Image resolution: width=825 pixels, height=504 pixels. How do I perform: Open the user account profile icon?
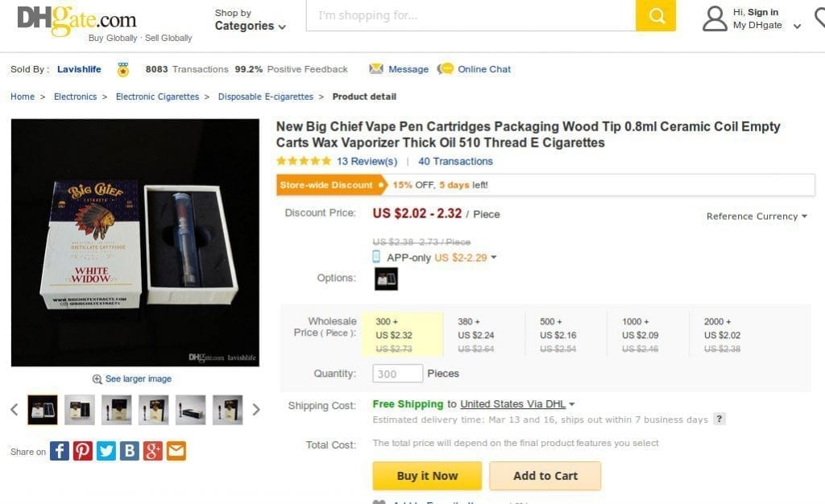[715, 19]
